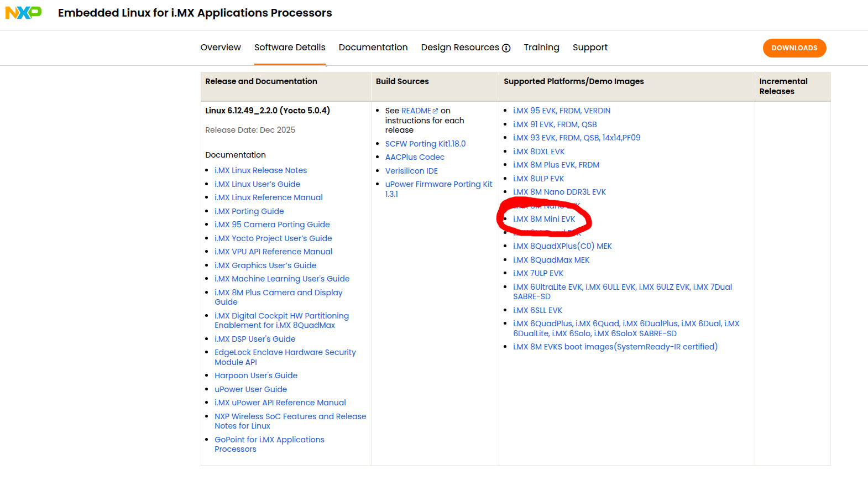Click i.MX 8M EVKS boot images link
The height and width of the screenshot is (480, 868).
(615, 347)
